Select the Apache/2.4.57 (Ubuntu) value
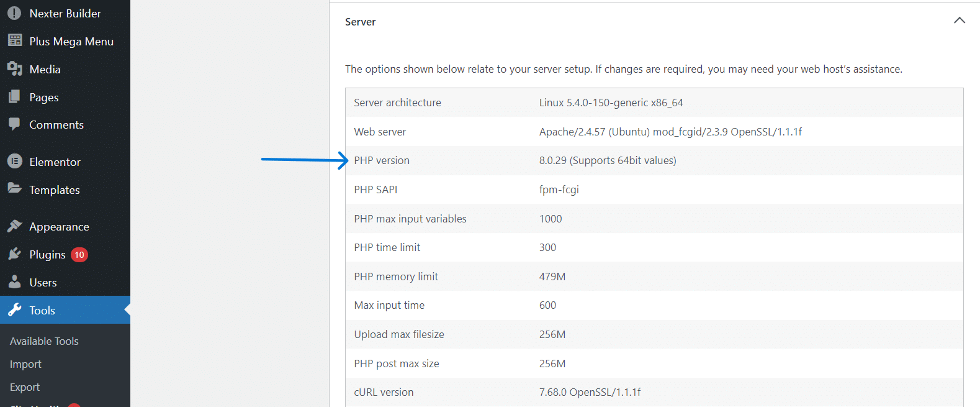The height and width of the screenshot is (407, 980). pyautogui.click(x=670, y=132)
